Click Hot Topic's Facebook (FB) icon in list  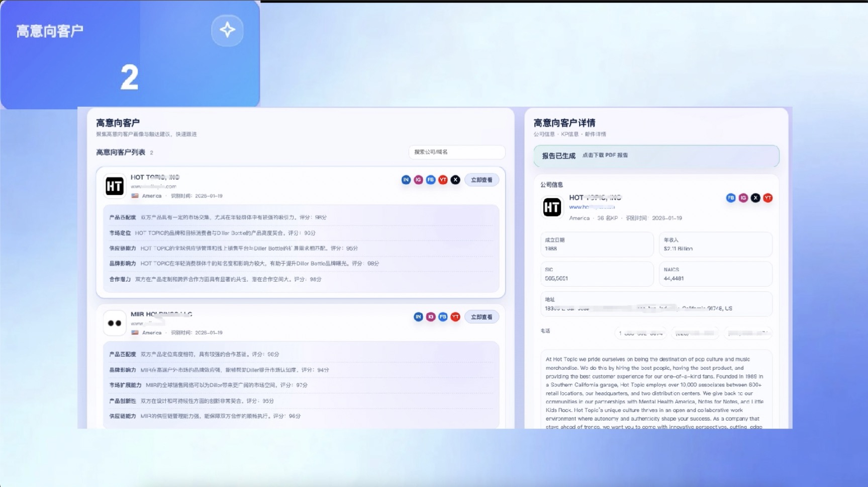pyautogui.click(x=431, y=180)
